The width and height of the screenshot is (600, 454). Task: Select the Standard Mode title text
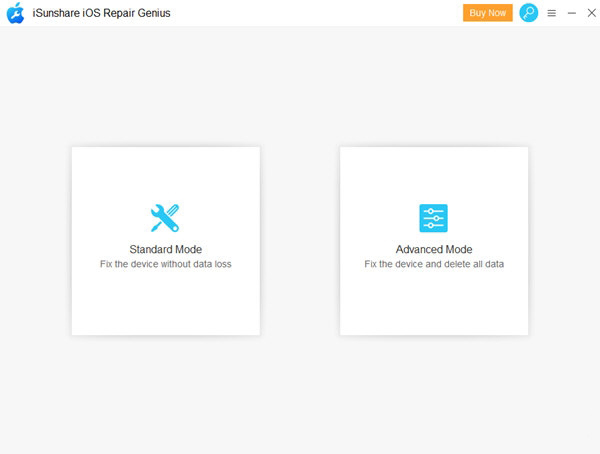coord(165,249)
